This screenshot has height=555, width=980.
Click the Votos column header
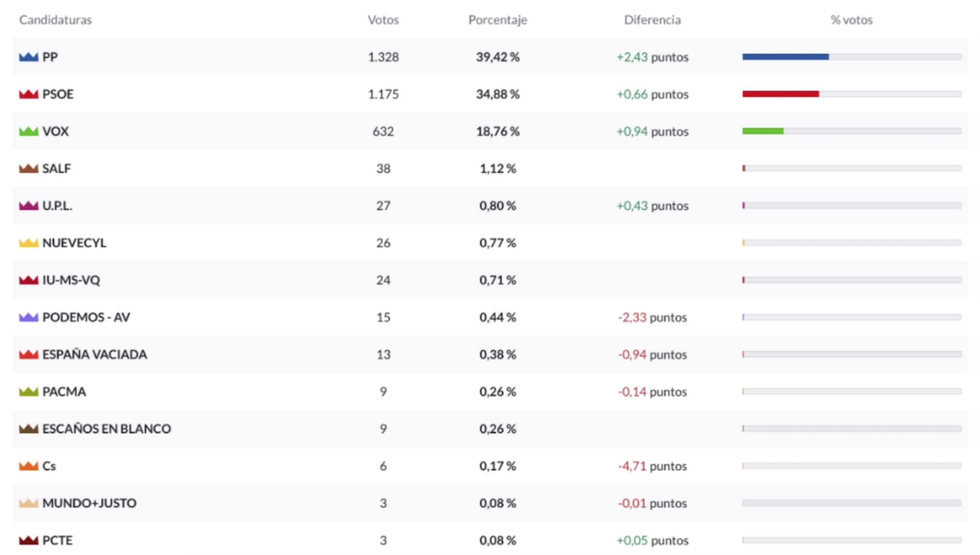point(383,20)
